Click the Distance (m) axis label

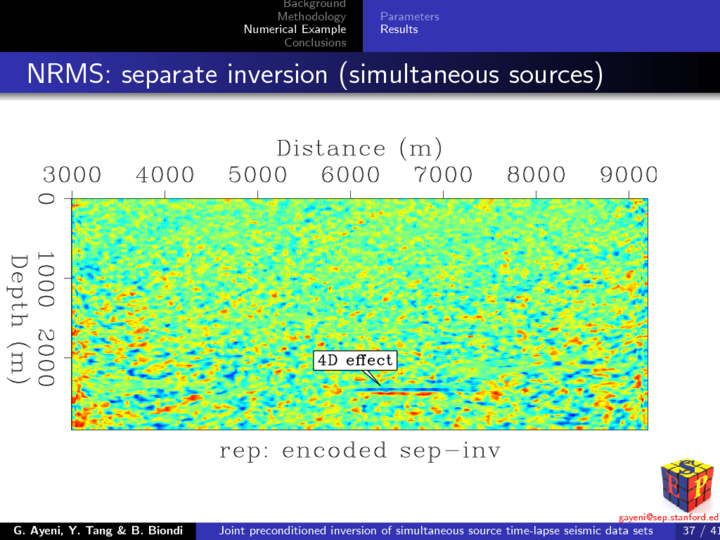click(x=359, y=148)
